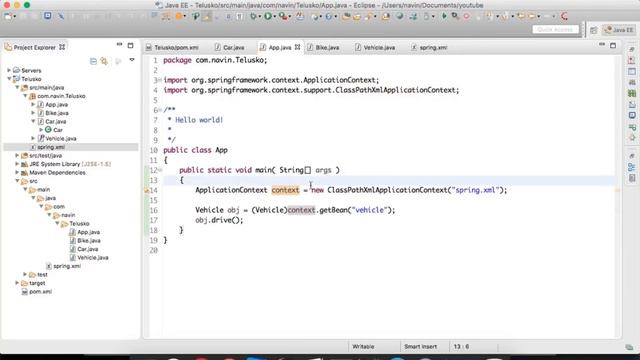Click the Quick Access search field
The image size is (640, 360).
555,30
